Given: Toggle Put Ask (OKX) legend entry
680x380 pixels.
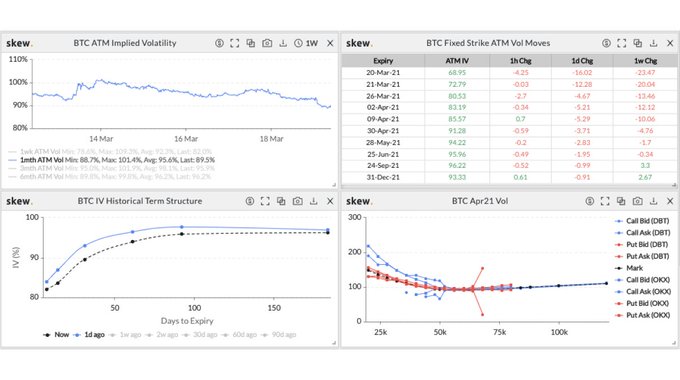Looking at the screenshot, I should coord(643,315).
